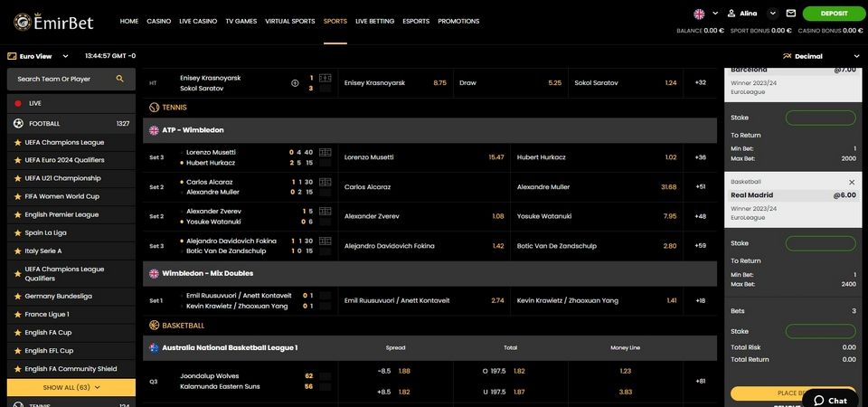This screenshot has width=868, height=407.
Task: Open the UK flag language selector
Action: point(699,14)
